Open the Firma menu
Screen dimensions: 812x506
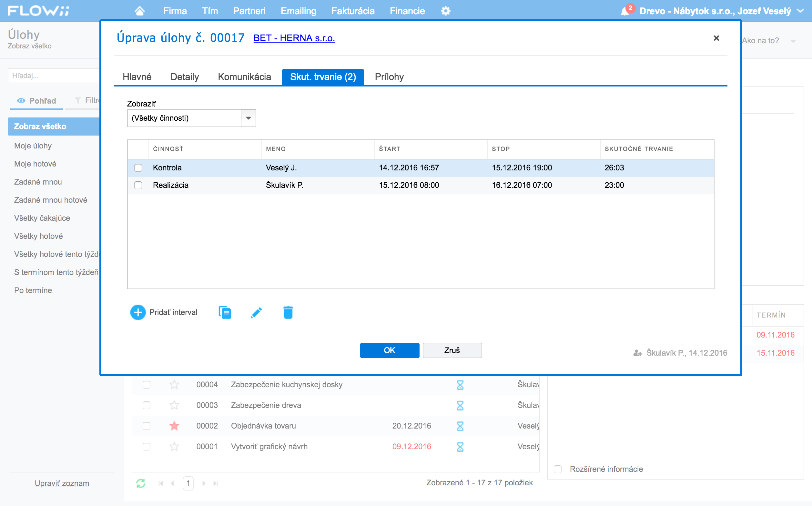pos(175,11)
